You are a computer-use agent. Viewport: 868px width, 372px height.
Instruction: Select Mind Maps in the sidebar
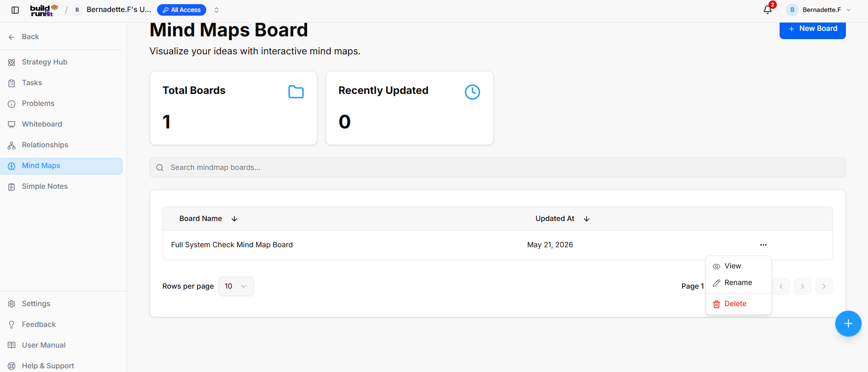pos(61,166)
